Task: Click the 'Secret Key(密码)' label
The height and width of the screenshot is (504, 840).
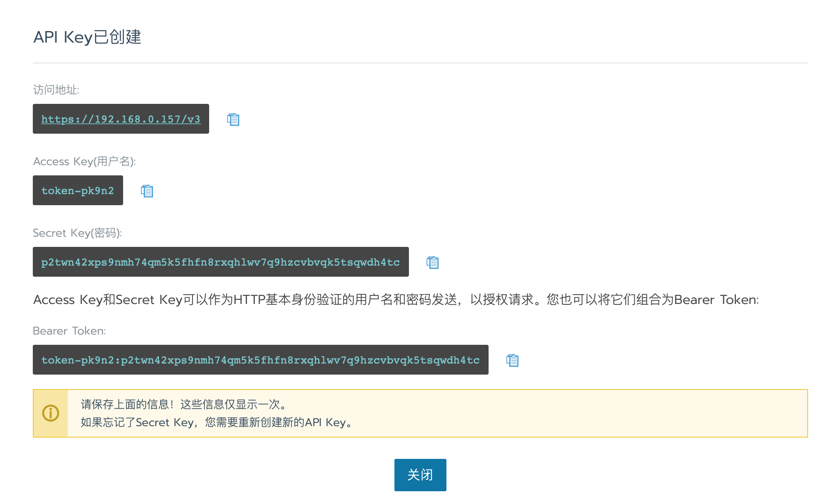Action: [77, 233]
